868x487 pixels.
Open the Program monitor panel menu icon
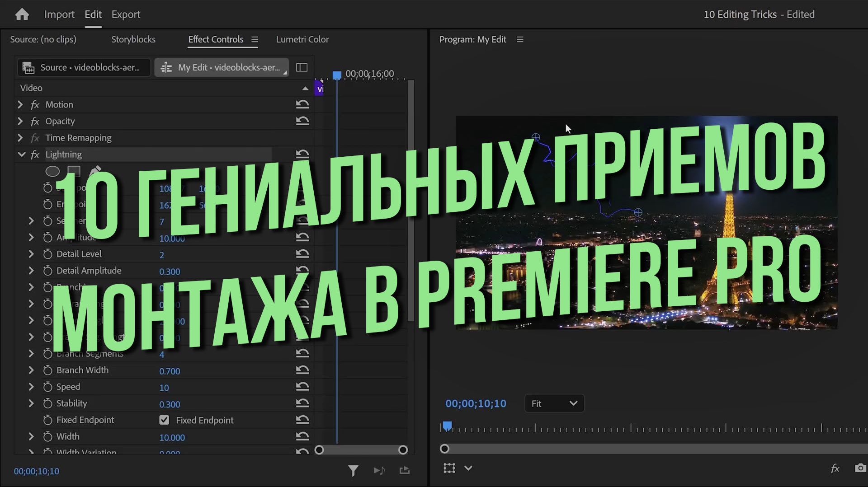(520, 40)
